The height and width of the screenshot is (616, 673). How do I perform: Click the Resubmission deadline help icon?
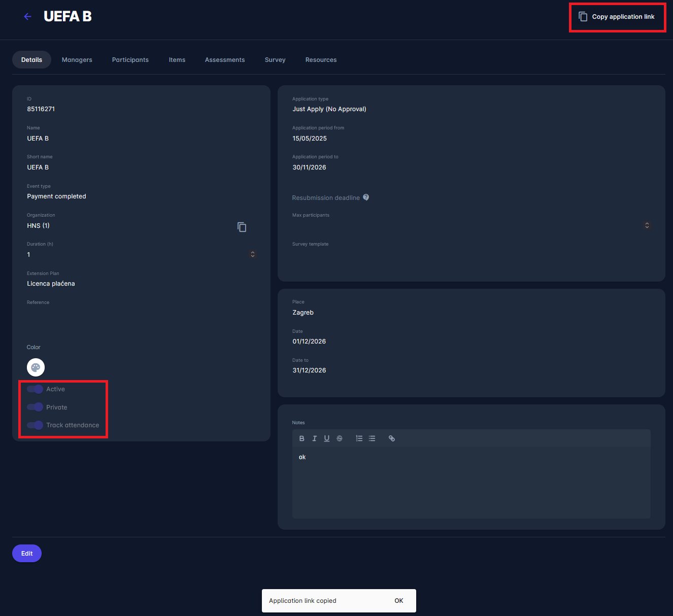[366, 197]
